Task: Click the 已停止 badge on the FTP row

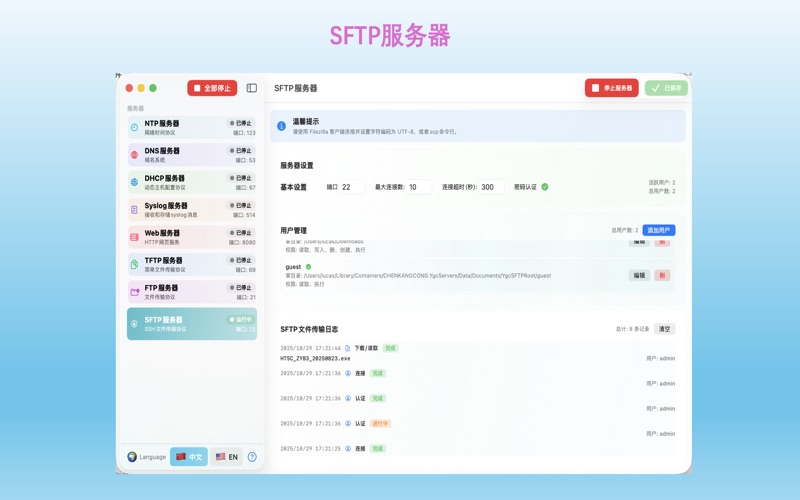Action: (241, 287)
